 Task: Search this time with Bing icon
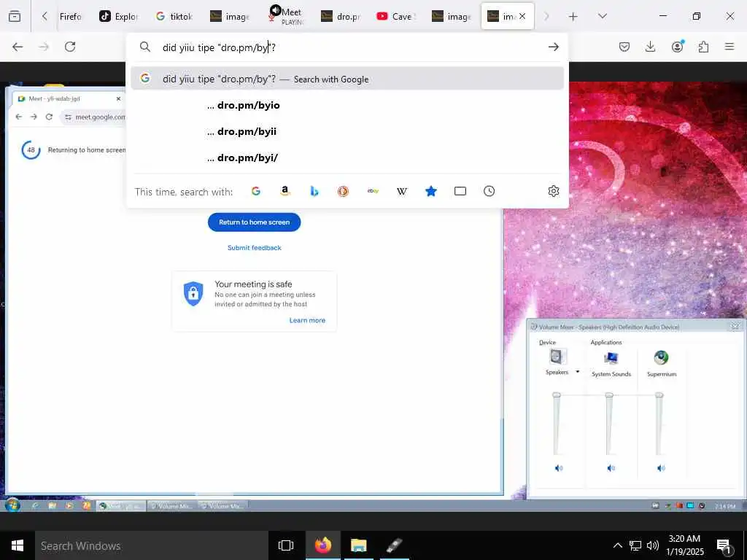pos(314,191)
